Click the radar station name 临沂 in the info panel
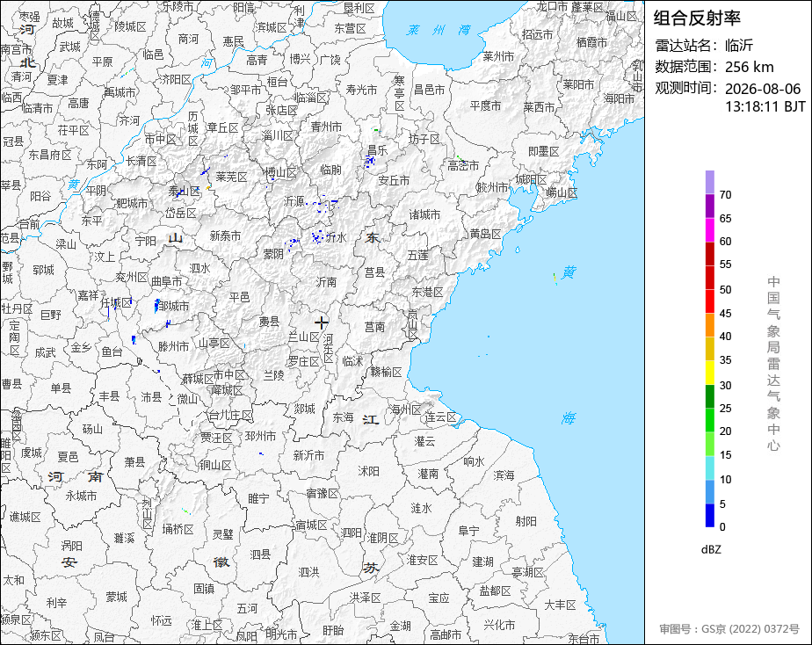812x645 pixels. coord(738,46)
